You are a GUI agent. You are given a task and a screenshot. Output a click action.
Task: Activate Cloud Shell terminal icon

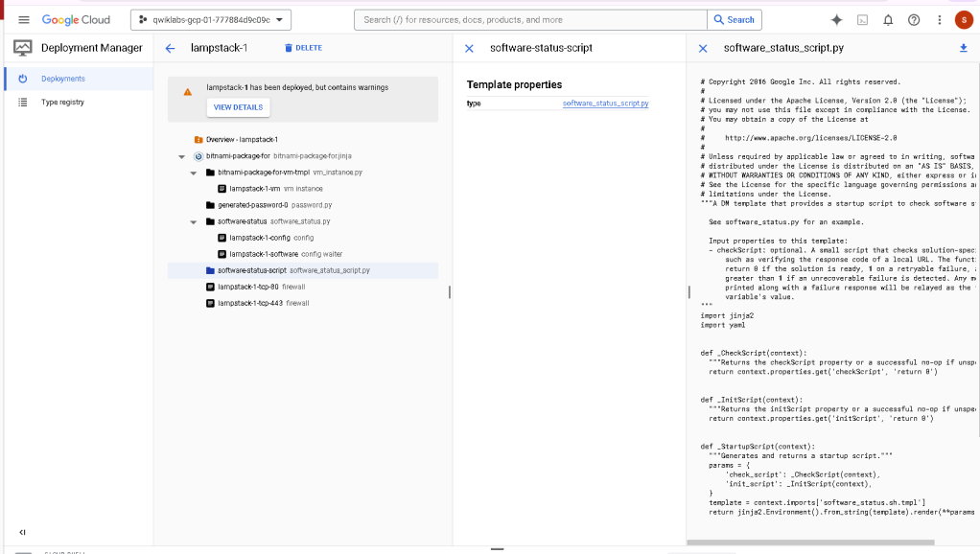click(862, 20)
